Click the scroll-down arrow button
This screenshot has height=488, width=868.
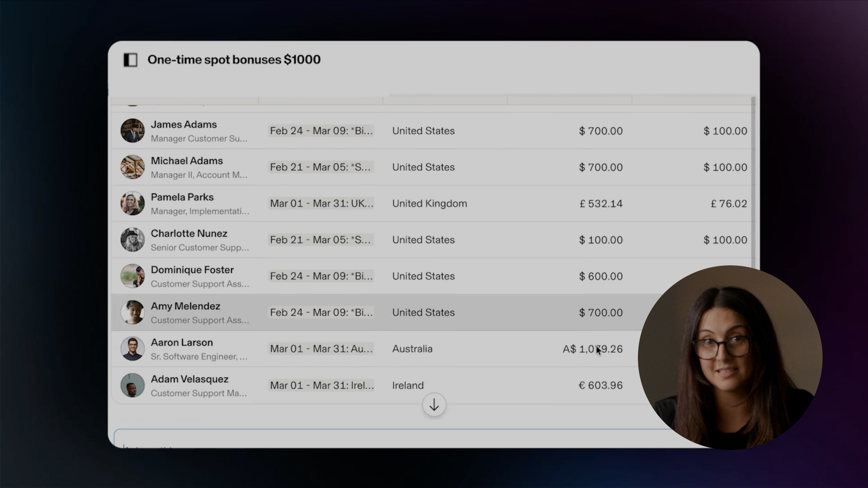(x=434, y=405)
